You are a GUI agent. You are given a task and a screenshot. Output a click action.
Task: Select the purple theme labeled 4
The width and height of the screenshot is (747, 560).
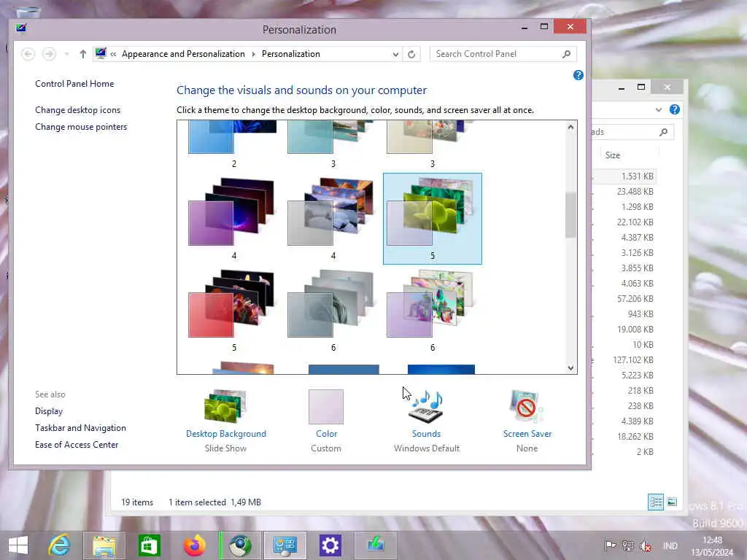[x=233, y=218]
